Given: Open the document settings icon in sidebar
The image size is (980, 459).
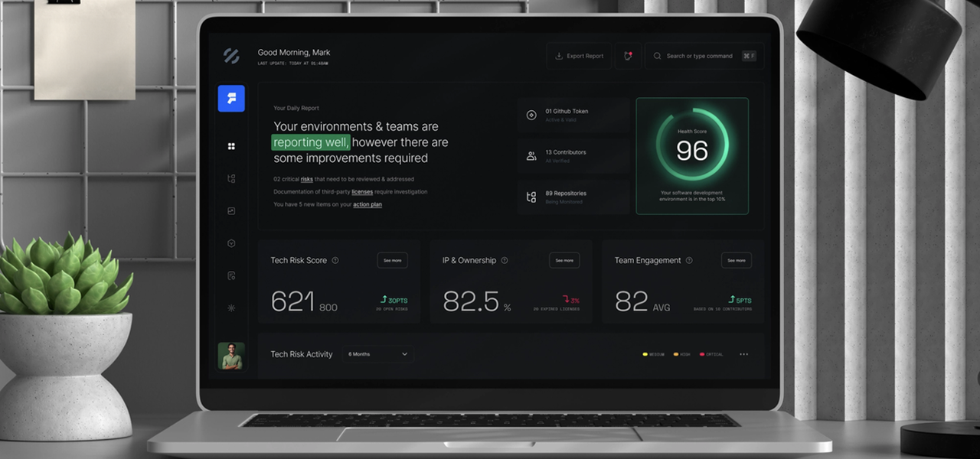Looking at the screenshot, I should click(x=231, y=275).
